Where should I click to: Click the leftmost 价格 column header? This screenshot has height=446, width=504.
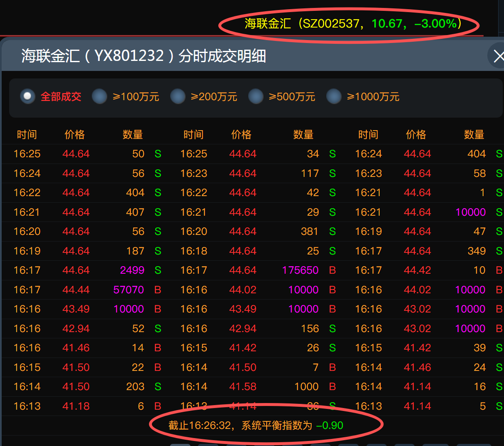75,134
